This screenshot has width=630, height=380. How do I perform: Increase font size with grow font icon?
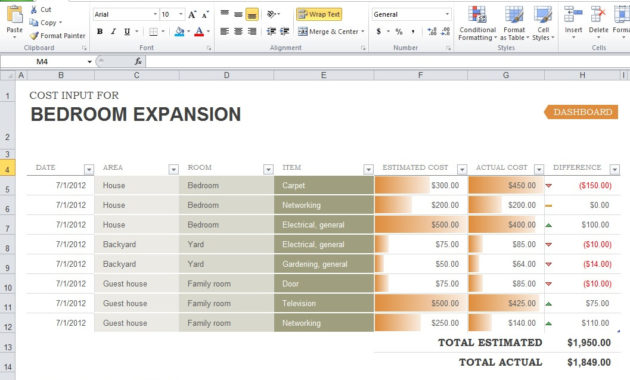coord(192,15)
